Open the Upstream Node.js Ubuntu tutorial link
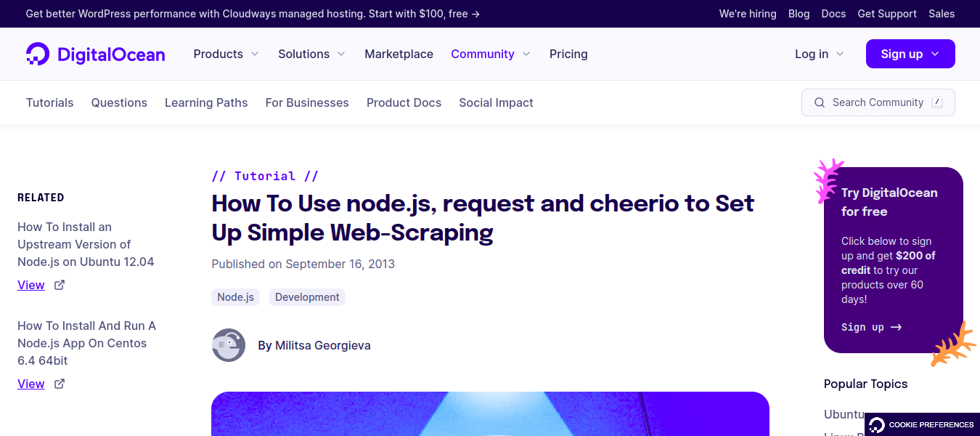Image resolution: width=980 pixels, height=436 pixels. pos(86,244)
